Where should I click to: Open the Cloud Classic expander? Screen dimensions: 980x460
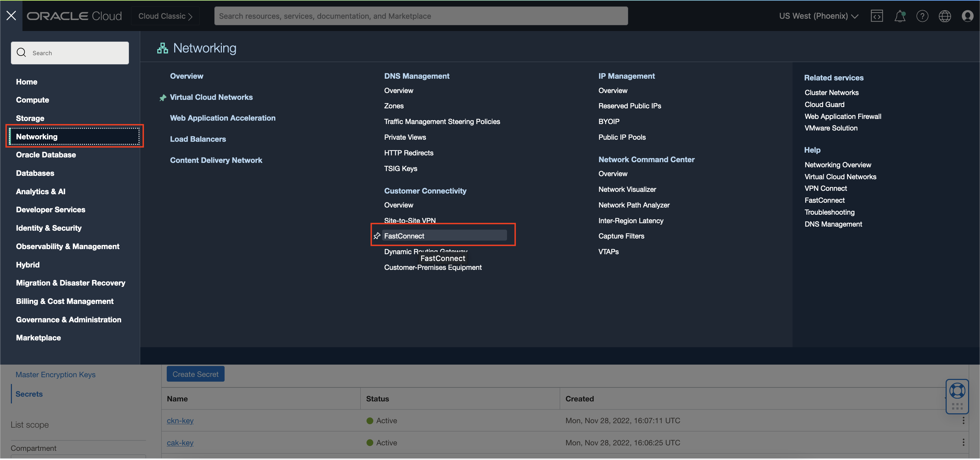click(165, 16)
